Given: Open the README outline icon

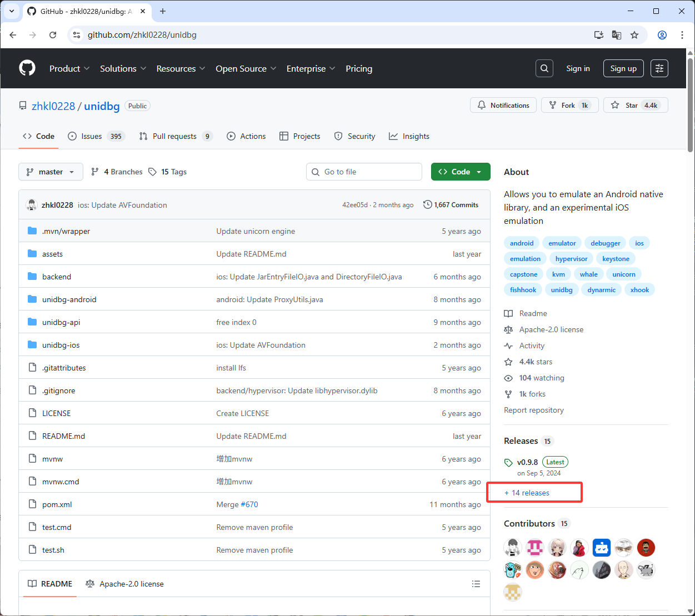Looking at the screenshot, I should pos(476,584).
